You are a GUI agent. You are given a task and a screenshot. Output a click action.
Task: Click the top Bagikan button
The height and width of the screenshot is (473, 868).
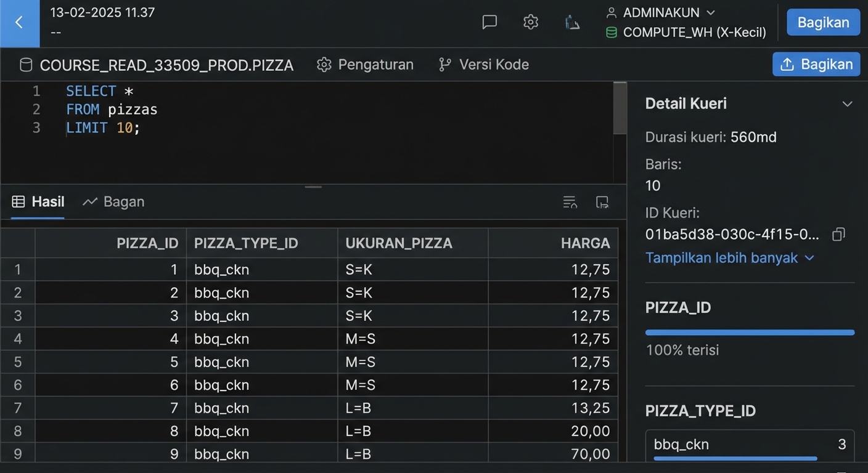coord(823,23)
